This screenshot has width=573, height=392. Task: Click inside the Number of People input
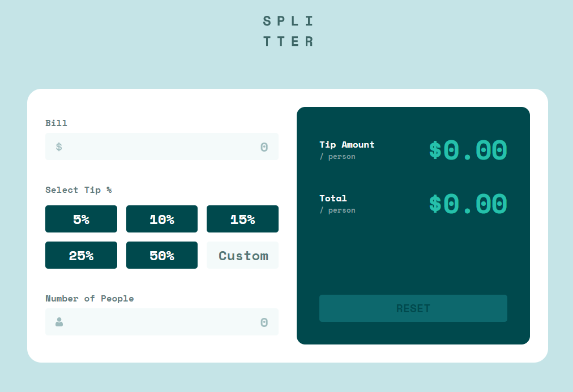pos(162,322)
